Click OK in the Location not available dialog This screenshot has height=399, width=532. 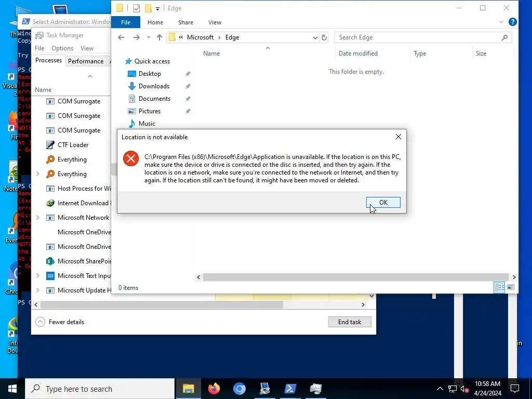tap(383, 203)
